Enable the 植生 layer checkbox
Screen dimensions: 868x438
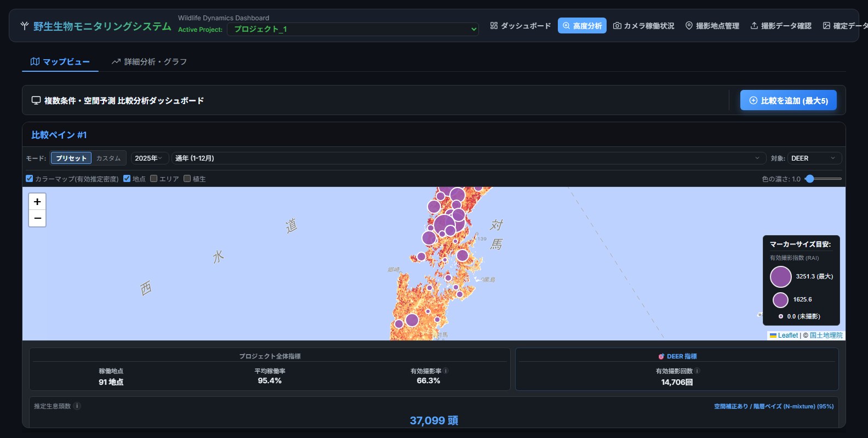[187, 178]
